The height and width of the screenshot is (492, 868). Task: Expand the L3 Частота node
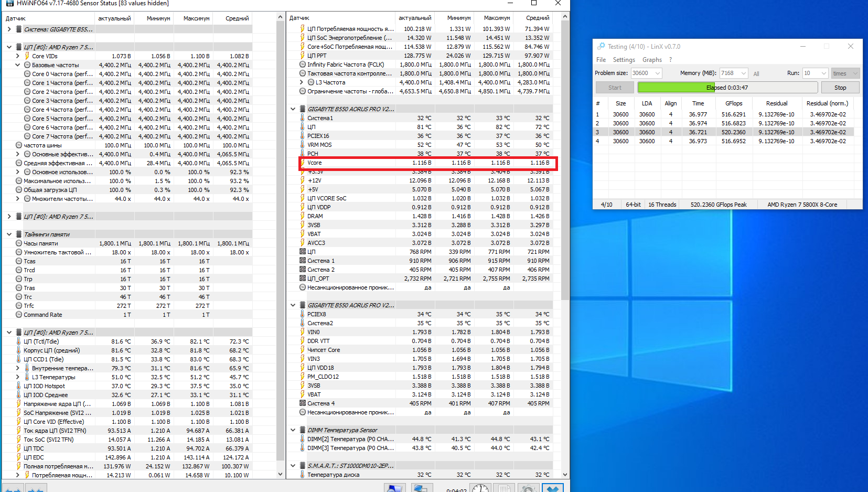click(x=301, y=82)
